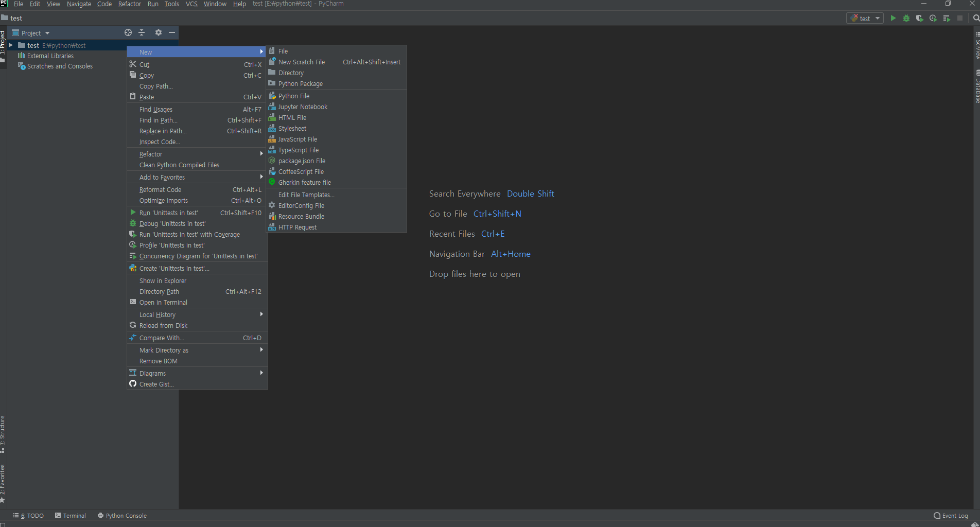This screenshot has width=980, height=527.
Task: Select New Scratch File entry
Action: click(337, 62)
